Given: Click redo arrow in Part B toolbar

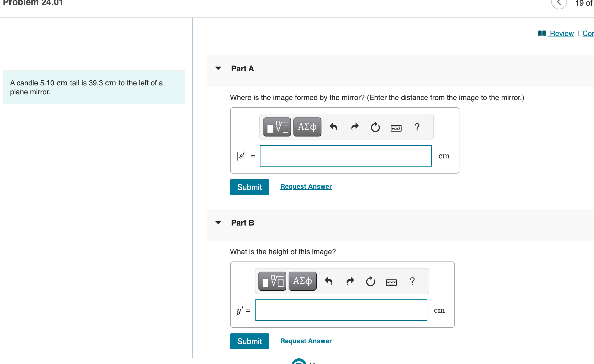Looking at the screenshot, I should tap(350, 281).
